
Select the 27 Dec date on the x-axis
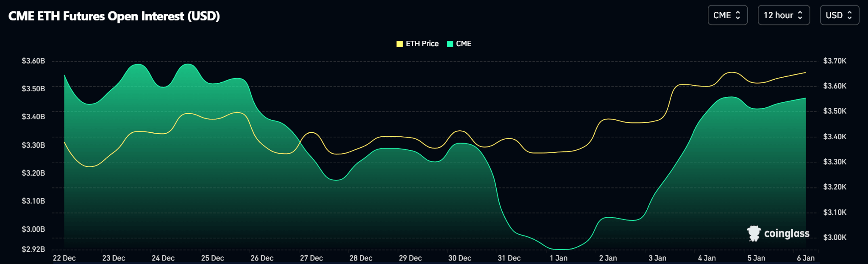pos(312,258)
